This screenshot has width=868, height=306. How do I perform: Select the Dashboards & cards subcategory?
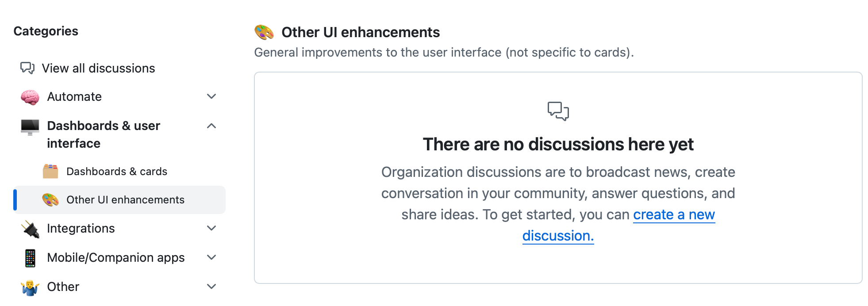[x=117, y=172]
